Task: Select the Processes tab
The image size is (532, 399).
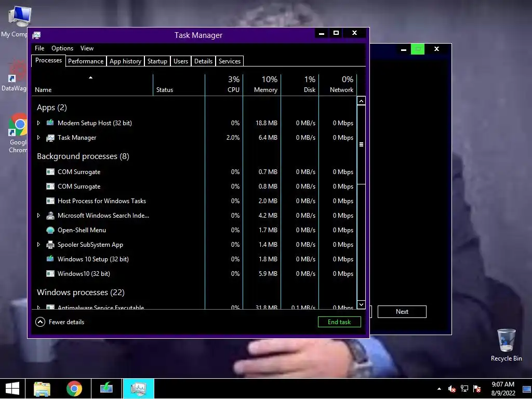Action: tap(48, 60)
